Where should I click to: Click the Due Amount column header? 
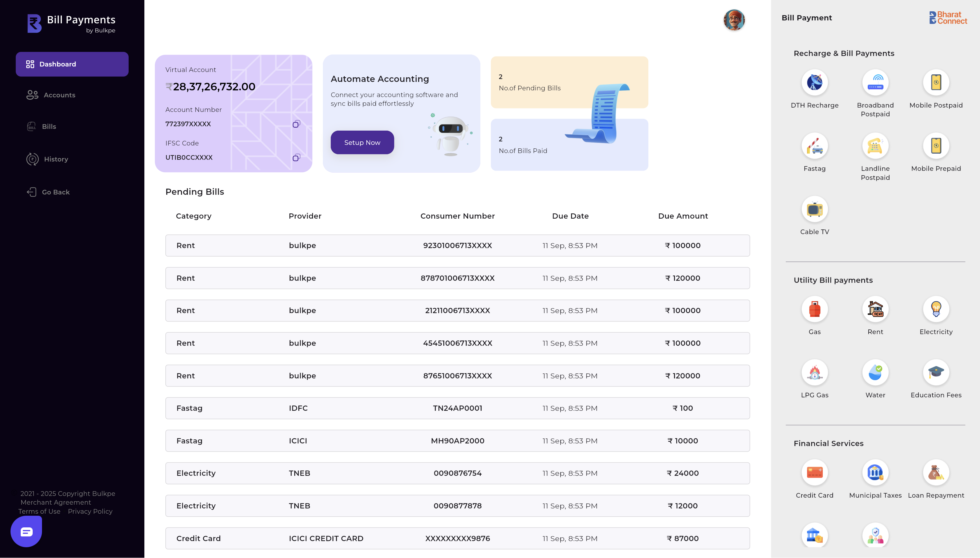point(683,216)
